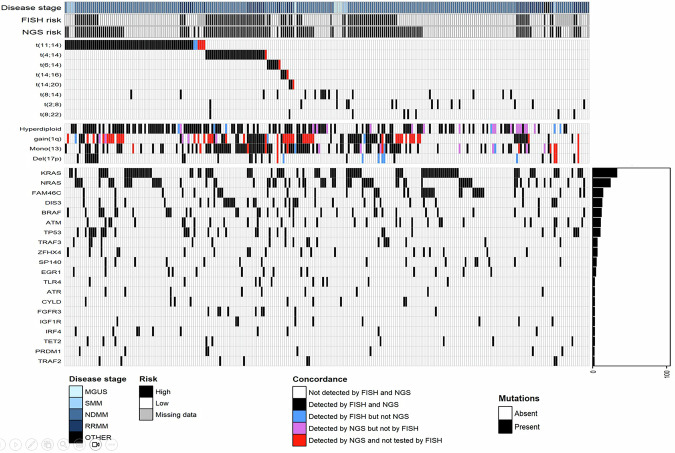Go to previous slide with arrow icon
Screen dimensions: 675x453
pyautogui.click(x=1, y=444)
